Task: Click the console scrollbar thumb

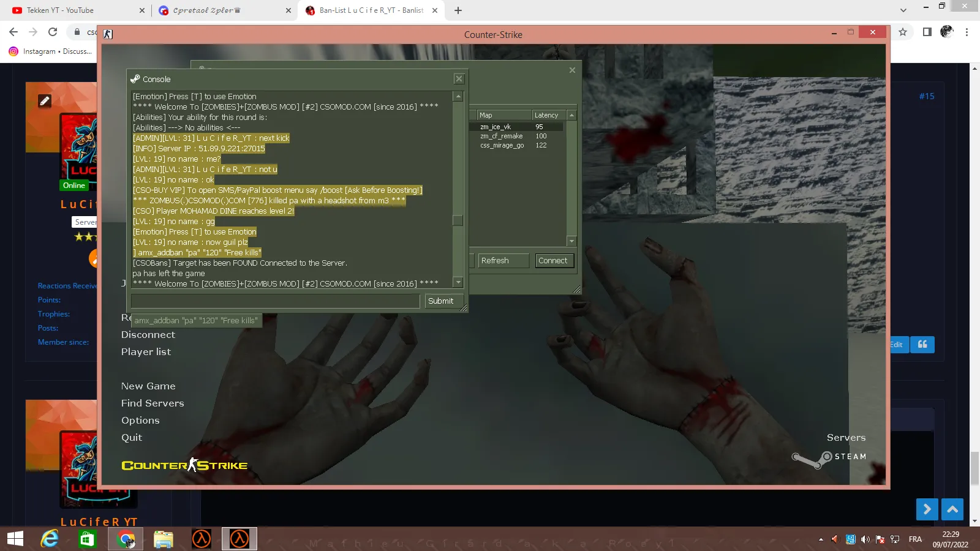Action: 458,220
